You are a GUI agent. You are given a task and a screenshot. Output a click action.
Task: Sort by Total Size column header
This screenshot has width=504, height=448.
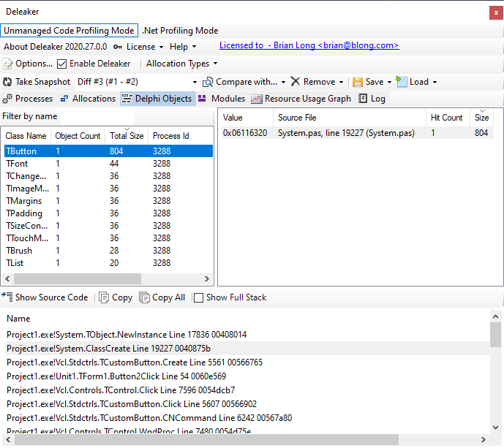[x=127, y=136]
